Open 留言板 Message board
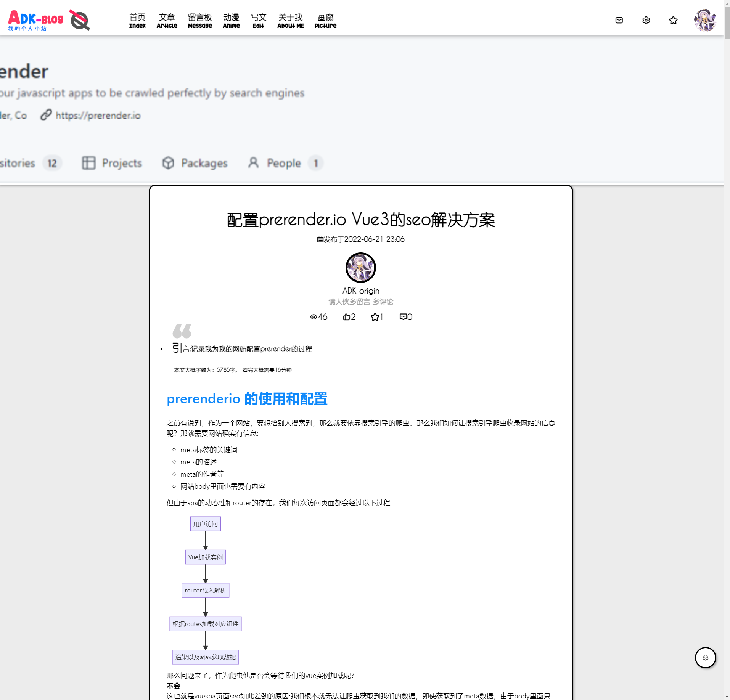Viewport: 730px width, 700px height. [x=200, y=21]
